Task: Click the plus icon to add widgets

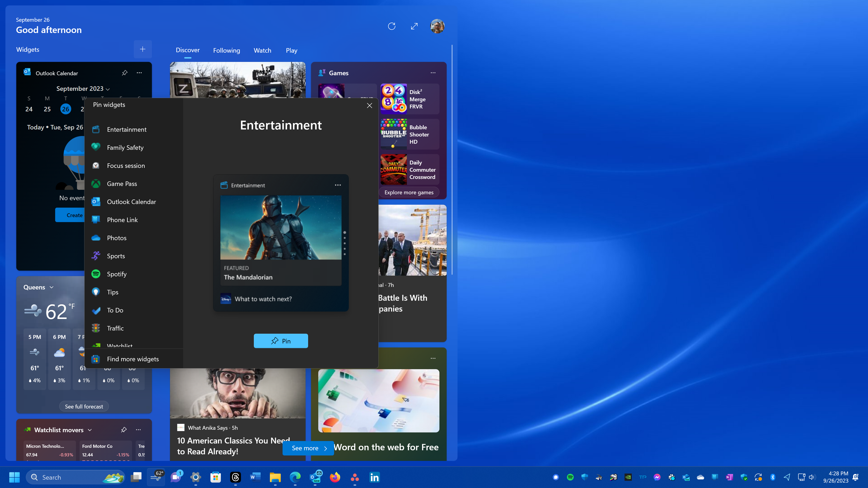Action: pos(143,49)
